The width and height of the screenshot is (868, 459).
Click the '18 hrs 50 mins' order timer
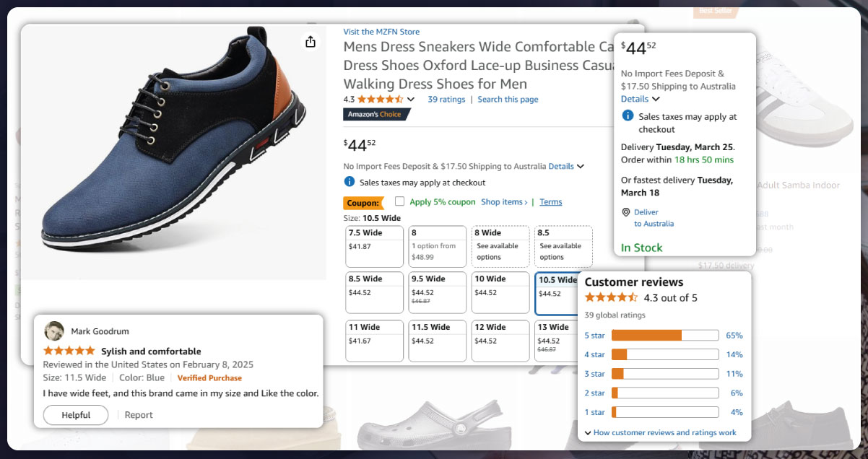pos(704,159)
